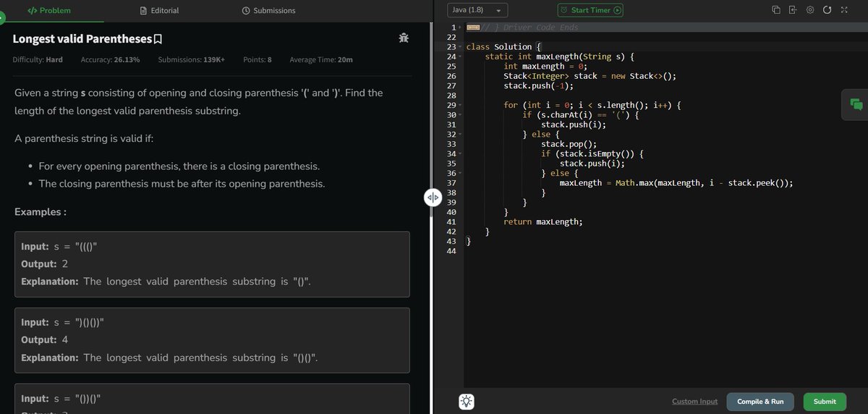
Task: Click the first example input s = "((()"
Action: click(x=59, y=247)
